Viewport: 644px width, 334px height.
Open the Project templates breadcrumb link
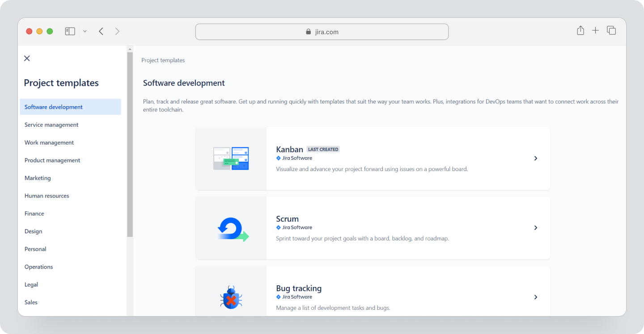pyautogui.click(x=163, y=60)
